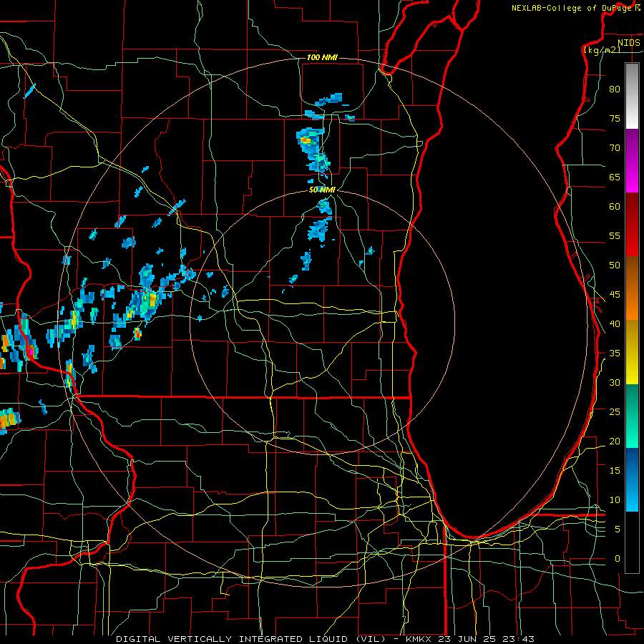Click the "55" value on the color scale
Screen dimensions: 644x644
tap(615, 236)
